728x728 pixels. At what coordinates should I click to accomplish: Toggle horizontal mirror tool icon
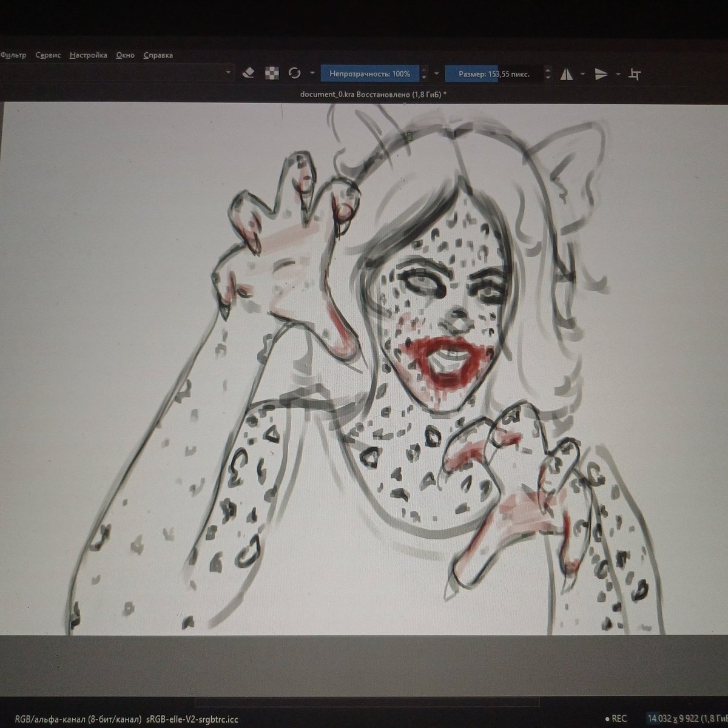click(x=567, y=75)
